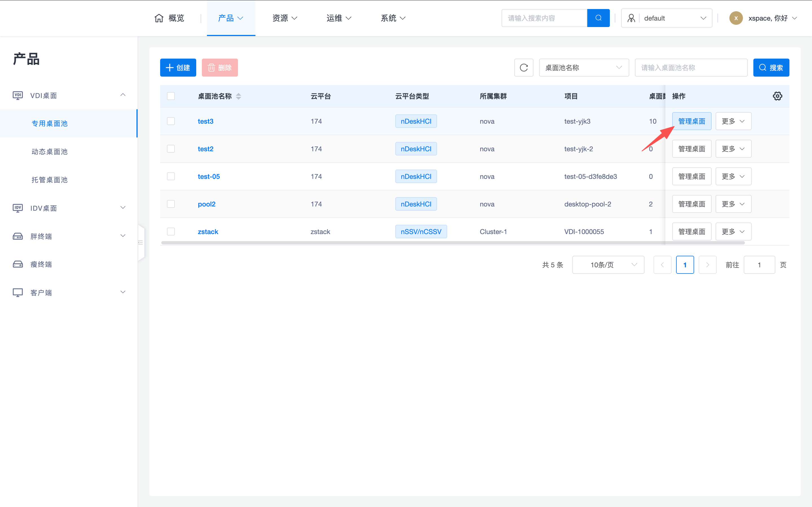Open the 桌面池名称 filter dropdown

[584, 68]
